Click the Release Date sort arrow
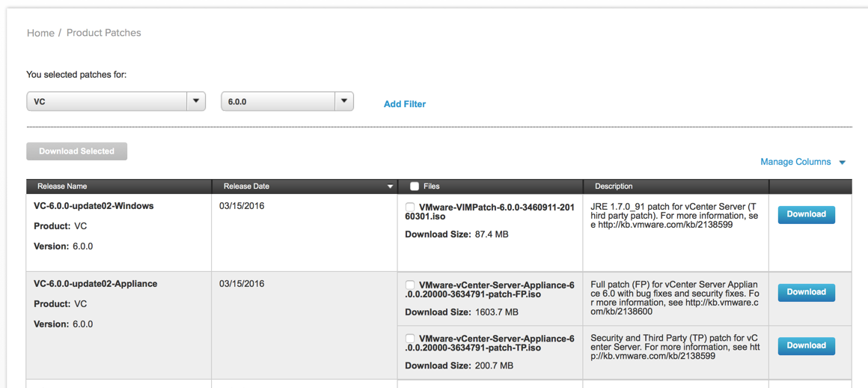 [x=390, y=187]
